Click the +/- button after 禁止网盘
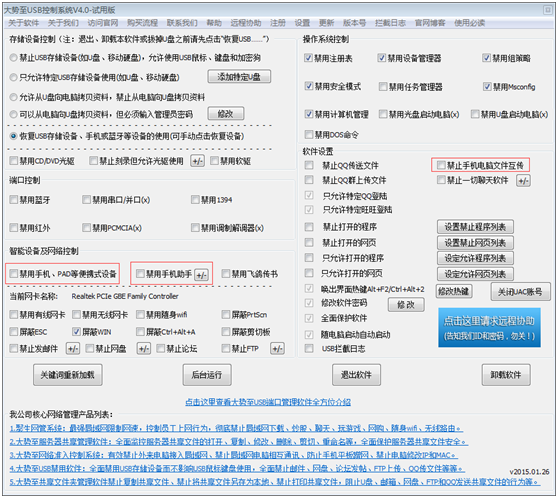Viewport: 558px width, 498px height. pos(144,348)
